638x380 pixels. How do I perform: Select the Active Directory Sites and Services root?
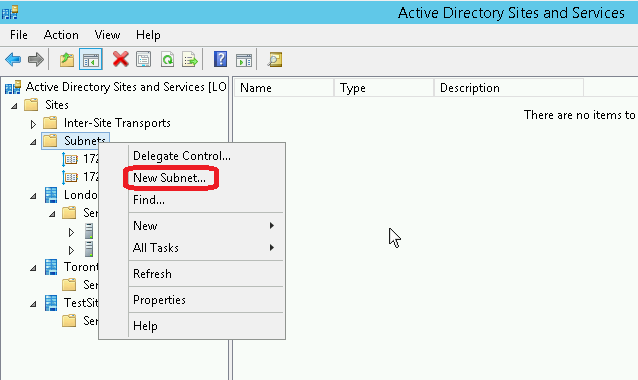pyautogui.click(x=126, y=87)
